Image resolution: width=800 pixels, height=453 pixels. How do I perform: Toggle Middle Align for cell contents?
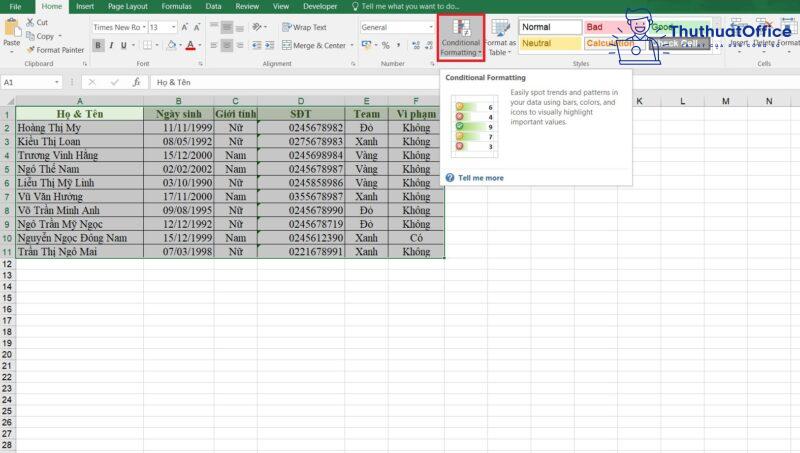227,27
